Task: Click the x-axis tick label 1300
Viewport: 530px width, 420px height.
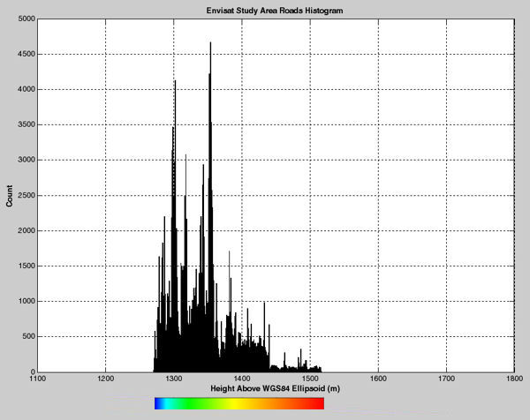Action: 174,379
